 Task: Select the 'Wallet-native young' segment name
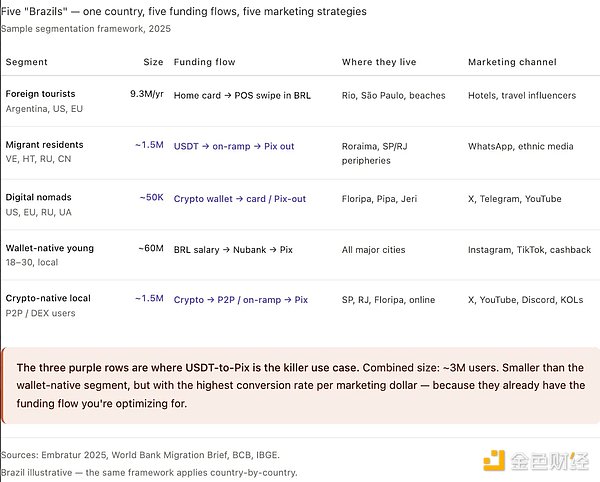[49, 248]
